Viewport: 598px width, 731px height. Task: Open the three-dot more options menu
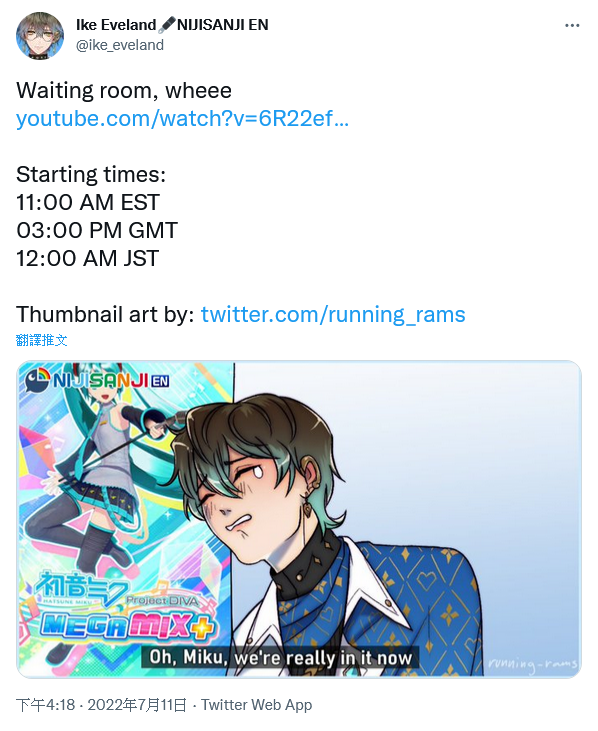pyautogui.click(x=572, y=26)
